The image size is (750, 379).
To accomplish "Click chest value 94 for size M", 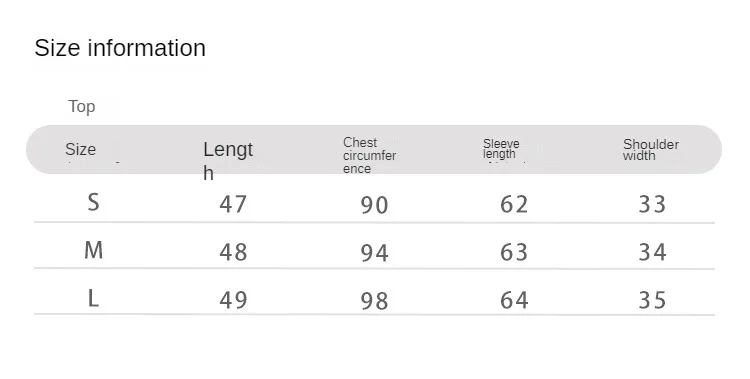I will tap(375, 253).
